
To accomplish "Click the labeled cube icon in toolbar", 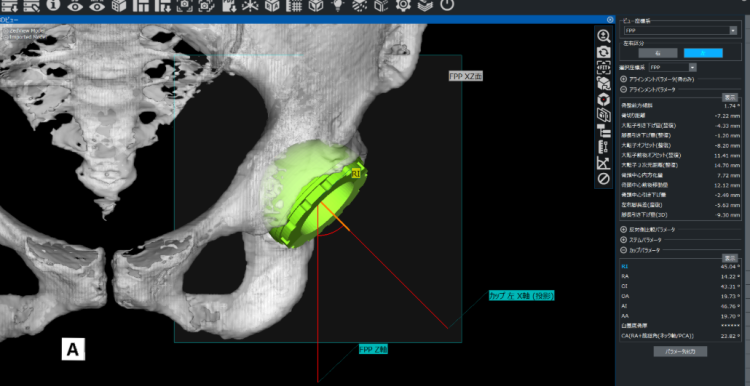I will tap(272, 5).
